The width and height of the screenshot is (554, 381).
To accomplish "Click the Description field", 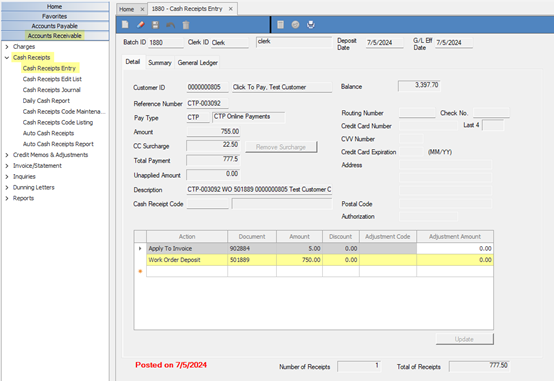I will [259, 190].
